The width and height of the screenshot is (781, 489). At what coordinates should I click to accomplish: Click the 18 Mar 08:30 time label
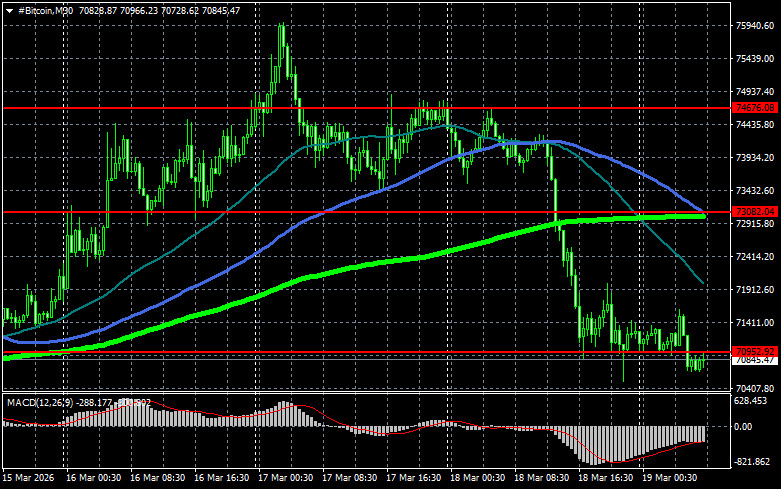[542, 478]
